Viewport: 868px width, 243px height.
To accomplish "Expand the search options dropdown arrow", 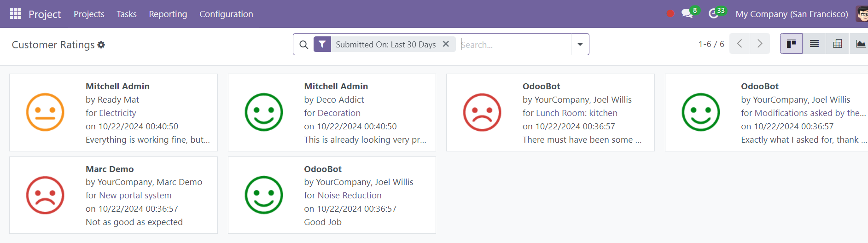I will [x=580, y=44].
